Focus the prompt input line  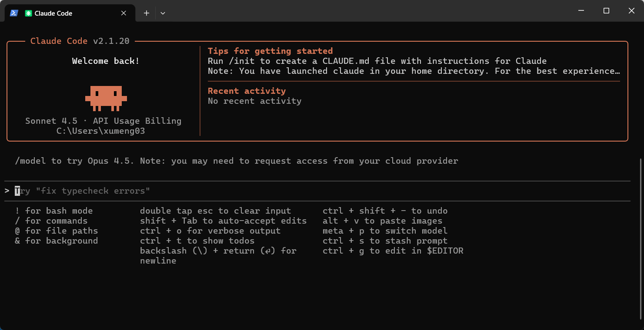coord(317,191)
